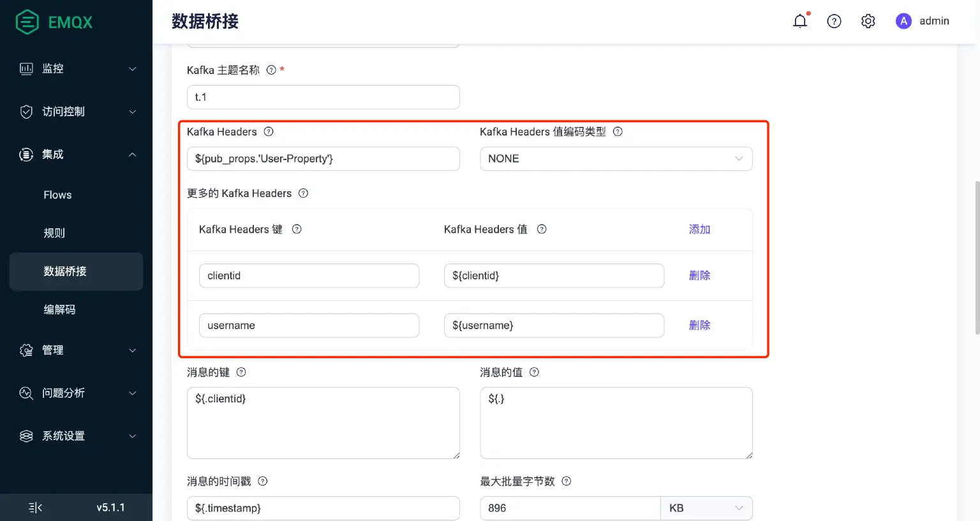Click the 添加 link to add a header
Viewport: 980px width, 521px height.
click(x=699, y=229)
